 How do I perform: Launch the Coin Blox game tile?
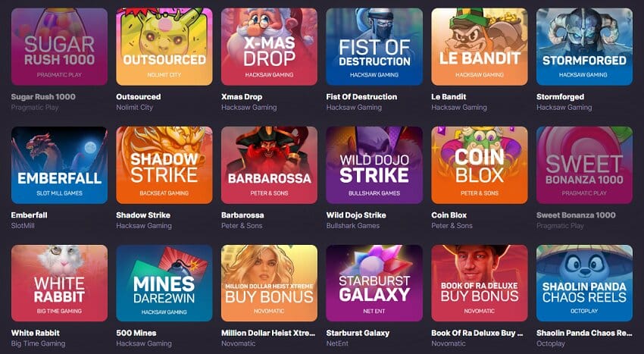click(480, 164)
